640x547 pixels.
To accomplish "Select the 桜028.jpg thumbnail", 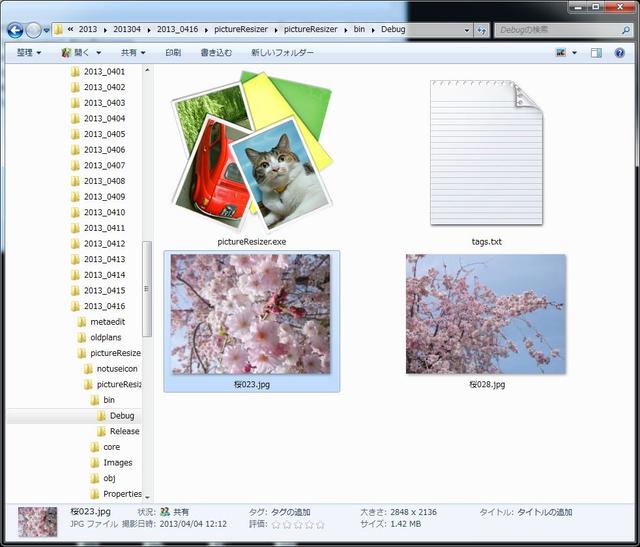I will point(486,313).
